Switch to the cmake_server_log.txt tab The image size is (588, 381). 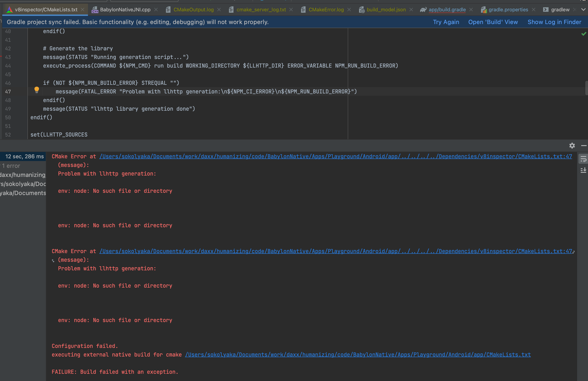[x=261, y=10]
